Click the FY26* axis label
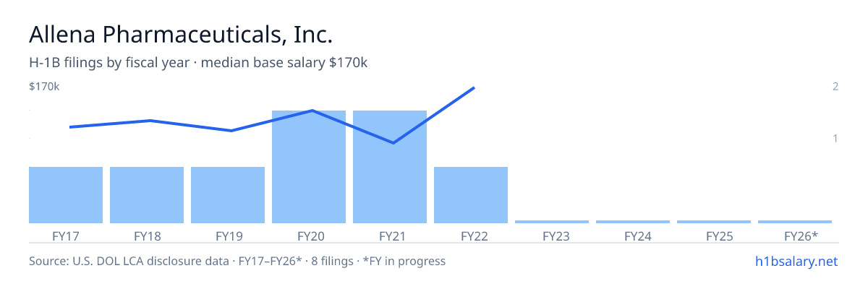This screenshot has height=289, width=868. tap(801, 236)
